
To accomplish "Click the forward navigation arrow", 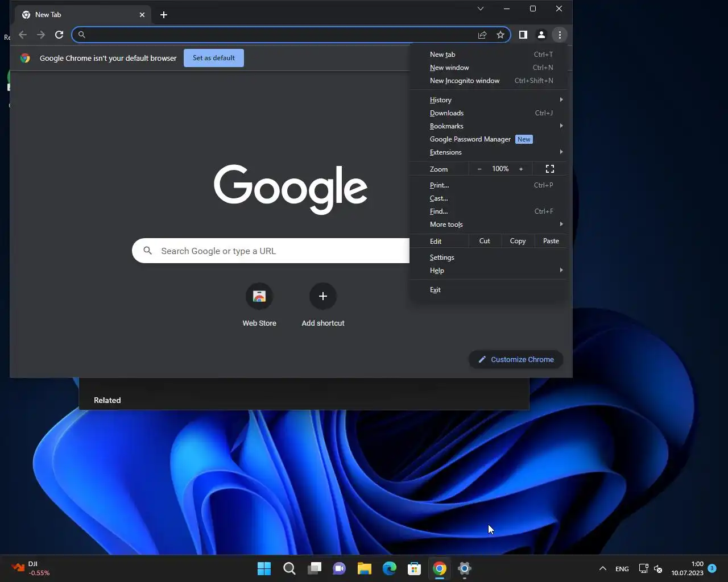I will click(x=41, y=35).
